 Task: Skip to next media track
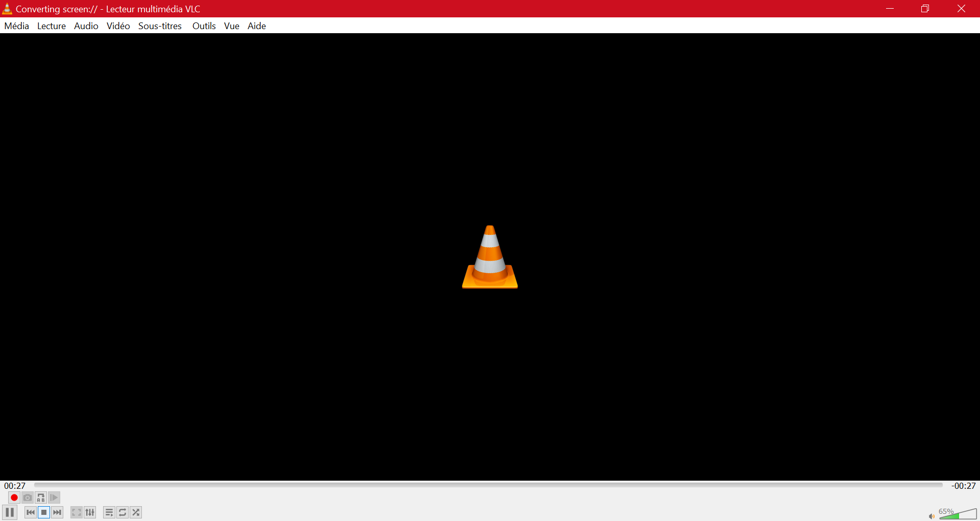tap(57, 512)
